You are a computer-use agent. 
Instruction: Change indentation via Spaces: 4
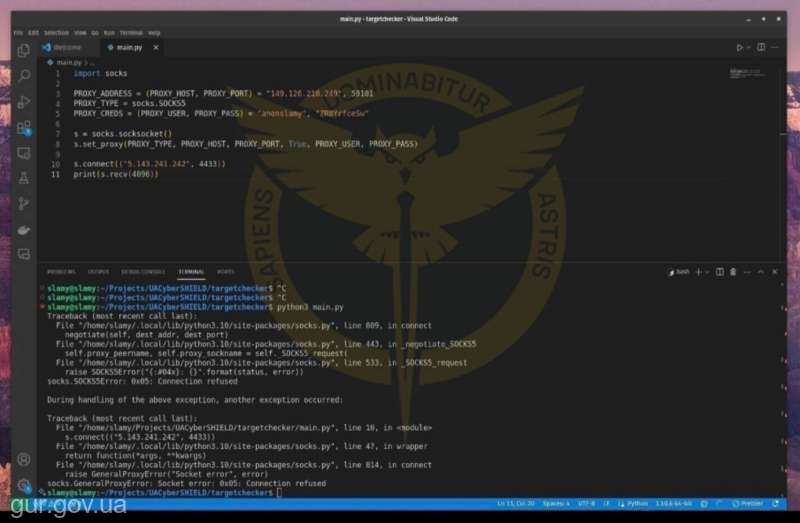[556, 504]
